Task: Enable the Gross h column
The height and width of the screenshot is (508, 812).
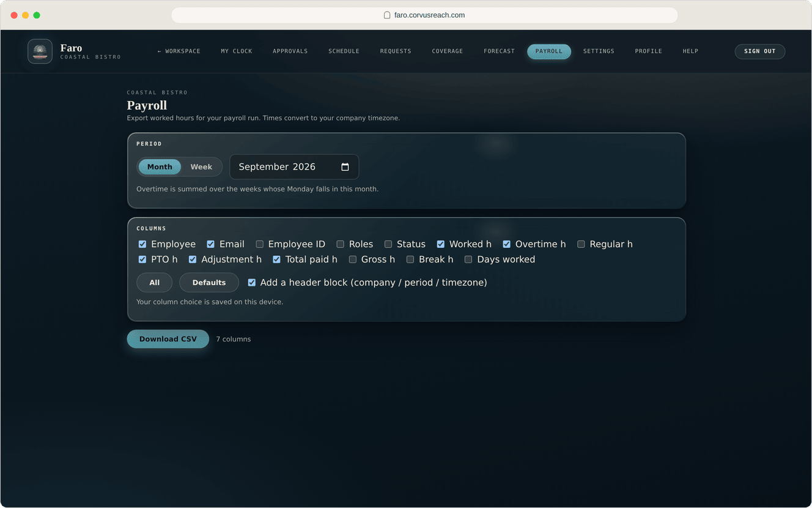Action: 352,260
